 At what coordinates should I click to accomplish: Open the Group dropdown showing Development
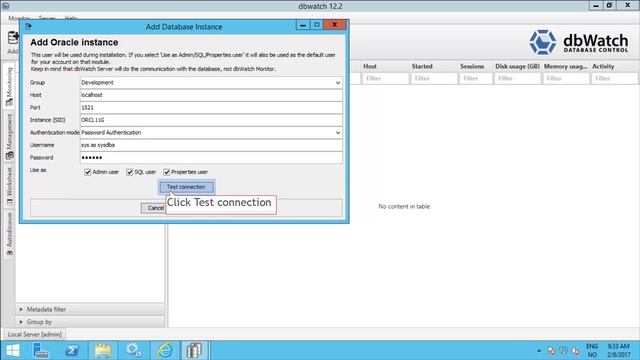(211, 82)
